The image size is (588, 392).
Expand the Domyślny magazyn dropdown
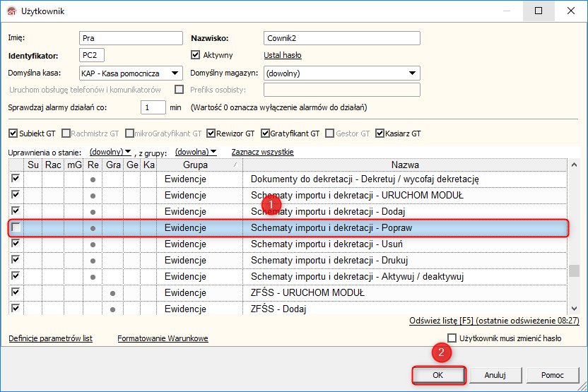(x=412, y=73)
